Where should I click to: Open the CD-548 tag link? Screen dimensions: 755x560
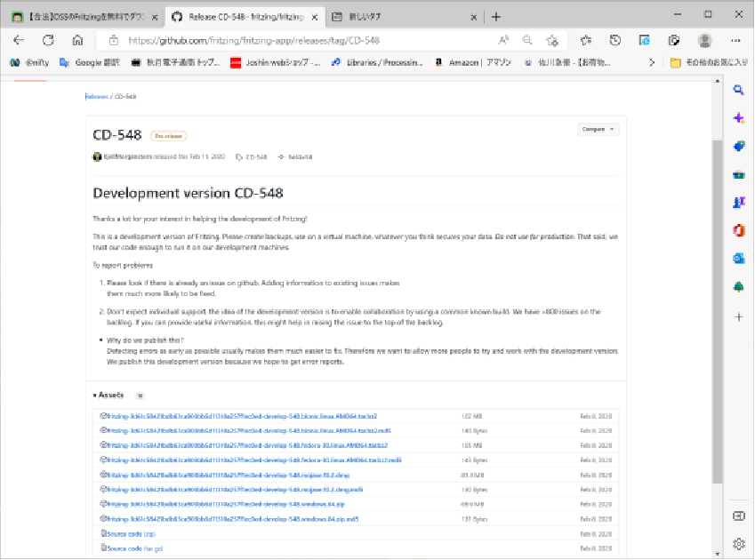pyautogui.click(x=252, y=156)
